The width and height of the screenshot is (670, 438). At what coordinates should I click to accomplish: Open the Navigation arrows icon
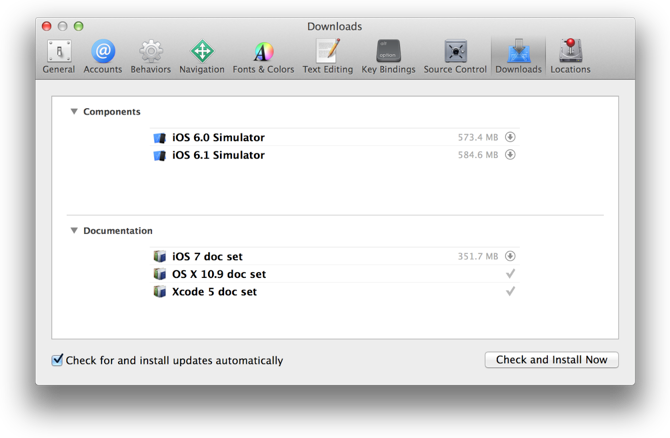point(202,52)
